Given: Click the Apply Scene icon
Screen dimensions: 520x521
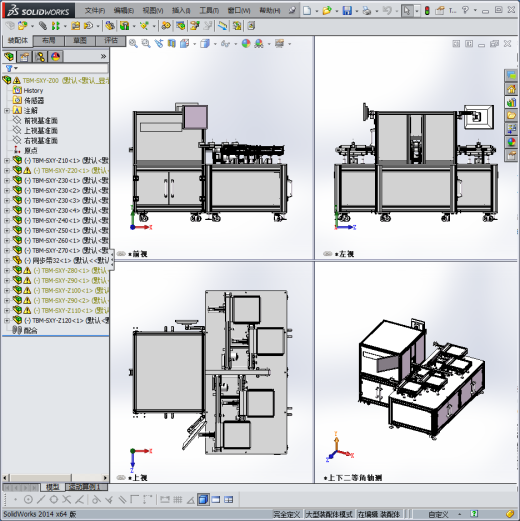Looking at the screenshot, I should point(259,43).
